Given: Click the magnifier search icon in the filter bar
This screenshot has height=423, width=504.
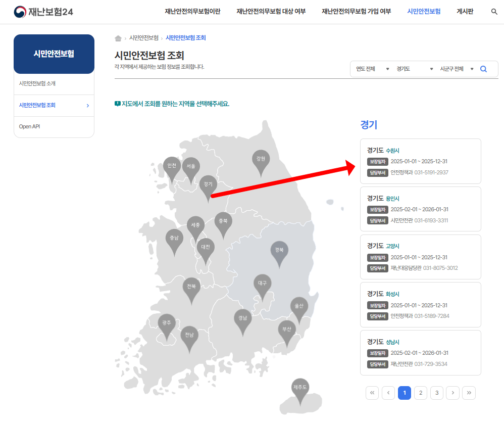Looking at the screenshot, I should pos(483,69).
